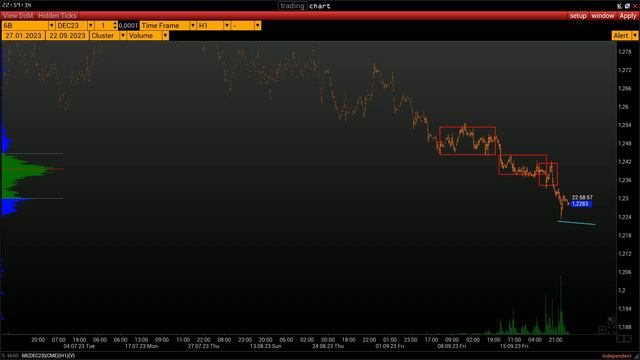Viewport: 640px width, 360px height.
Task: Click the Alert button
Action: [x=621, y=36]
